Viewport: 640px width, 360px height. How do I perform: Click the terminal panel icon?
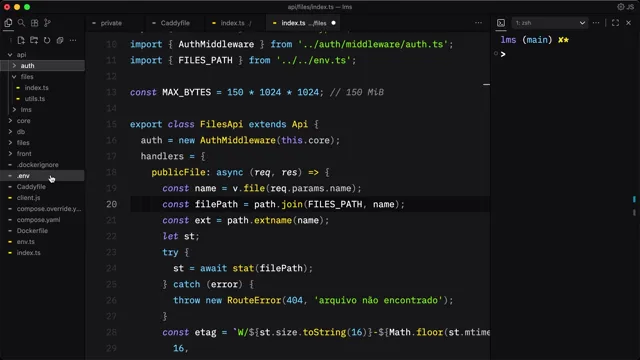point(501,23)
